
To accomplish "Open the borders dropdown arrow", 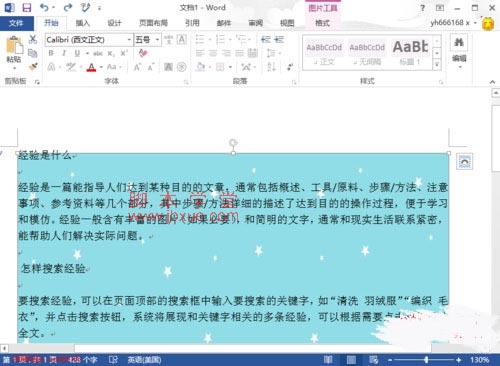I will [x=230, y=67].
